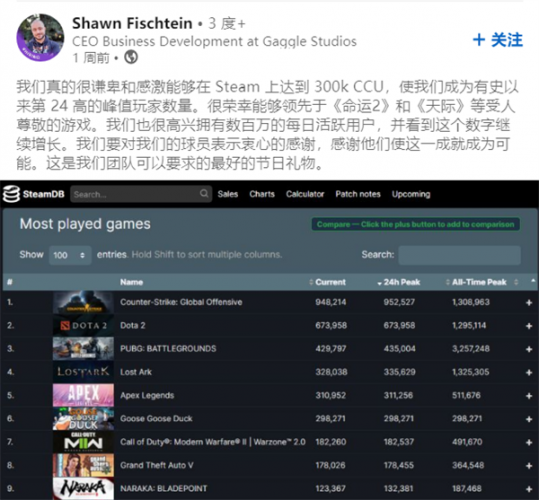
Task: Open the Dota 2 game thumbnail
Action: [x=83, y=325]
